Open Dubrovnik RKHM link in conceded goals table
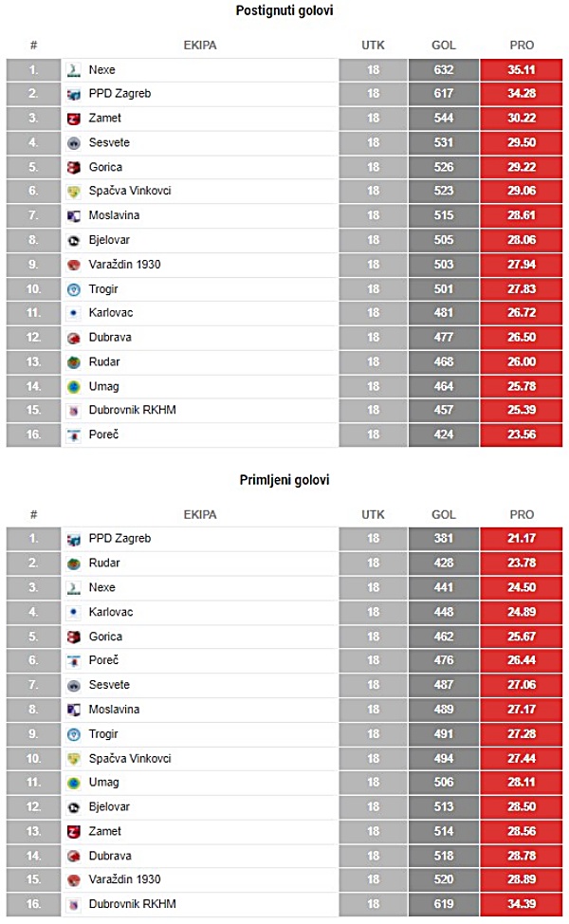The height and width of the screenshot is (924, 569). click(133, 904)
